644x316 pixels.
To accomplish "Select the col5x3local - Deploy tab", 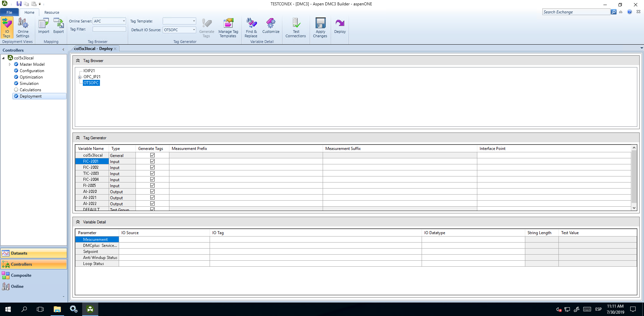I will (93, 49).
